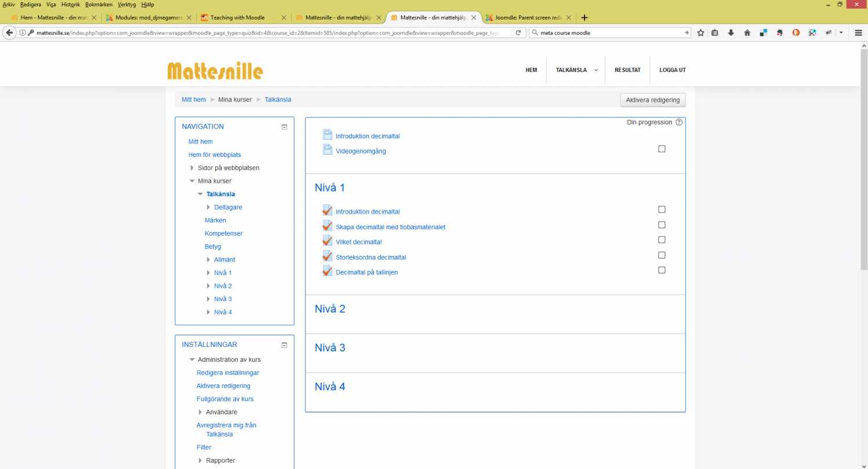Image resolution: width=868 pixels, height=469 pixels.
Task: Open the Talkänsla dropdown in the top menu
Action: click(576, 70)
